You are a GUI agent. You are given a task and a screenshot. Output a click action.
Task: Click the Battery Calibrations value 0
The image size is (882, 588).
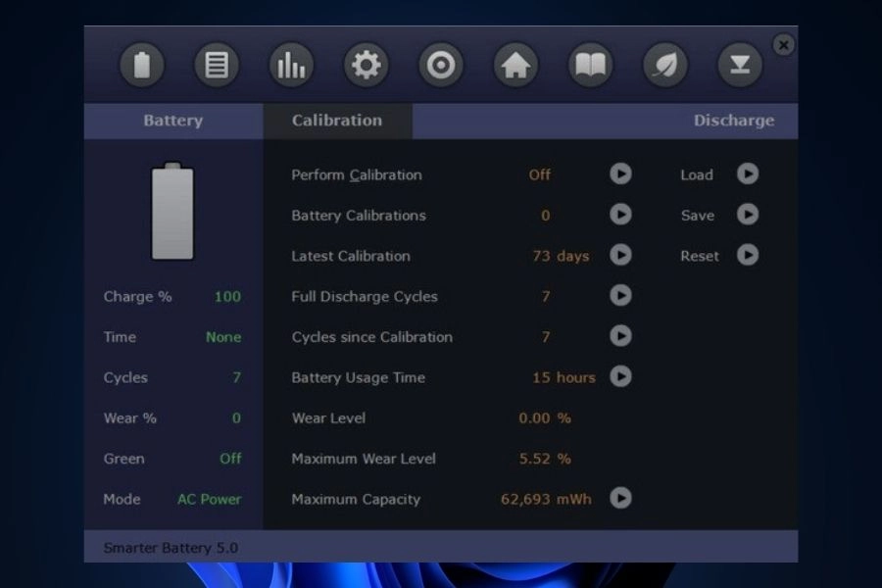tap(545, 216)
